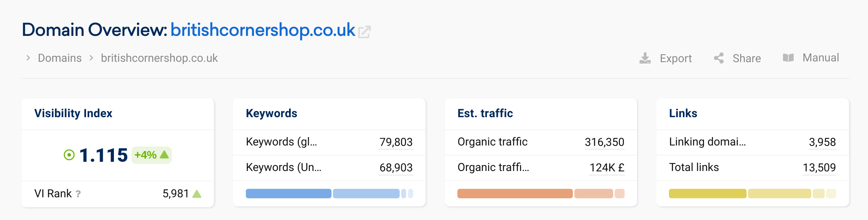Expand breadcrumb chevron before Domains
The width and height of the screenshot is (868, 220).
[28, 58]
